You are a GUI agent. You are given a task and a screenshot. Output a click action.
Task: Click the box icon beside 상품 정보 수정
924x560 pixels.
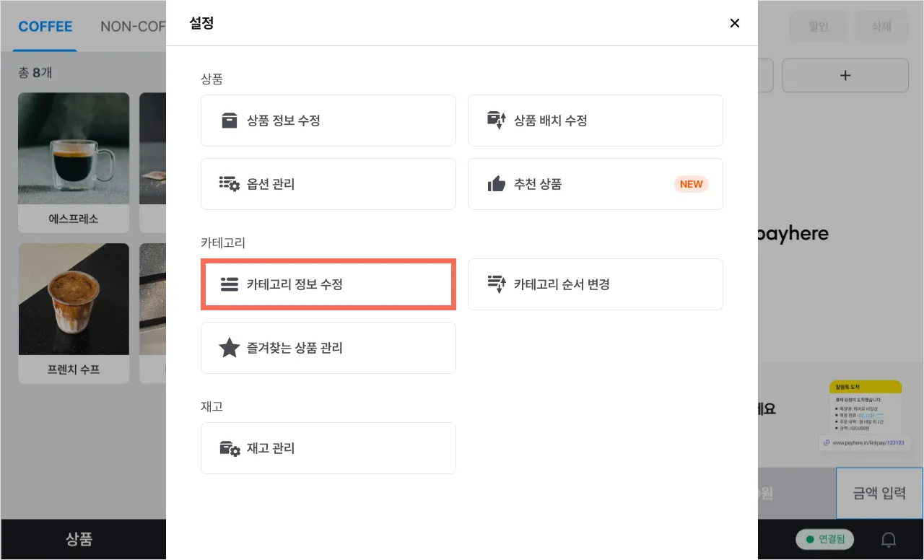229,121
